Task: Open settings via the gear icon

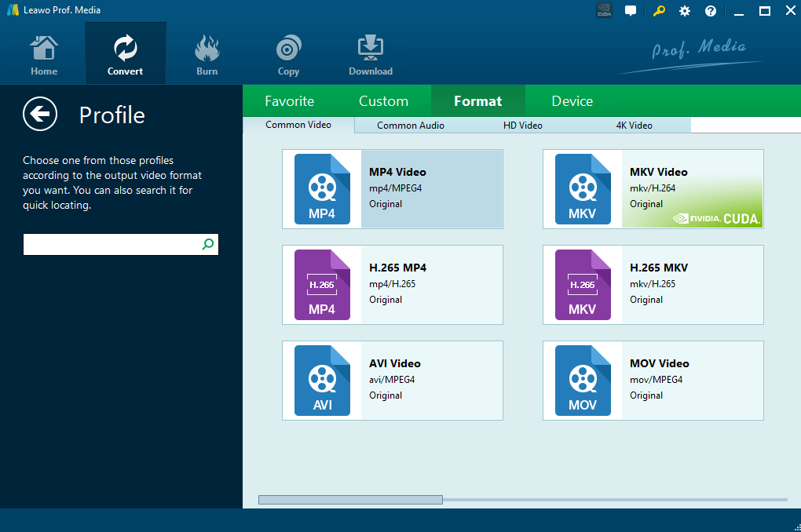Action: (x=685, y=11)
